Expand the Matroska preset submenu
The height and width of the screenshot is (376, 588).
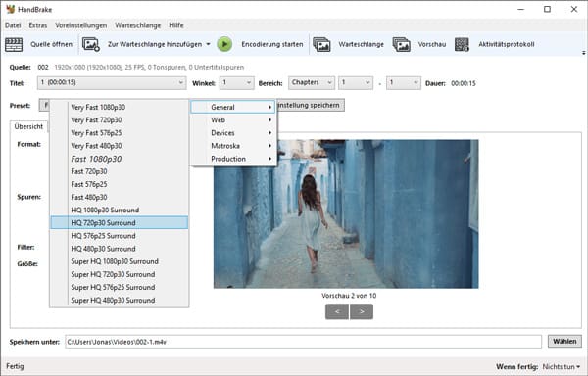233,146
